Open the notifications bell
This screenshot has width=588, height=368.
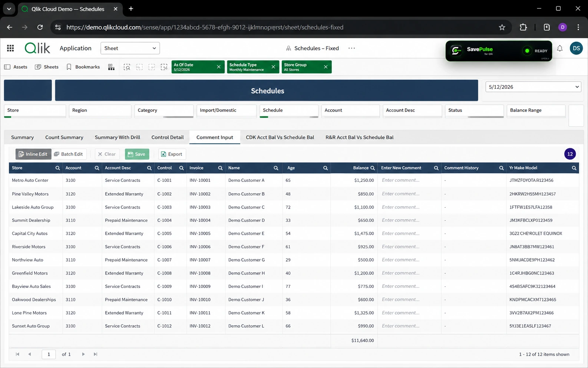coord(560,48)
